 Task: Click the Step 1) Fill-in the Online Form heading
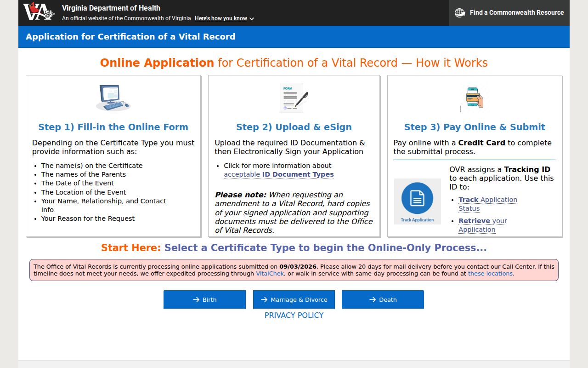tap(113, 127)
